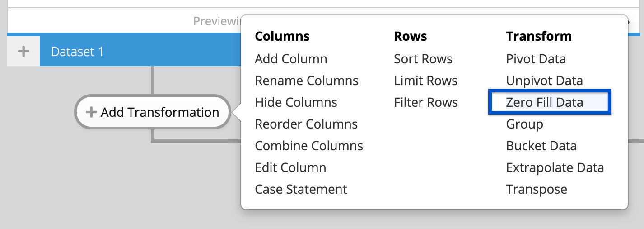Screen dimensions: 644x229
Task: Choose Add Column from Columns menu
Action: click(x=291, y=59)
